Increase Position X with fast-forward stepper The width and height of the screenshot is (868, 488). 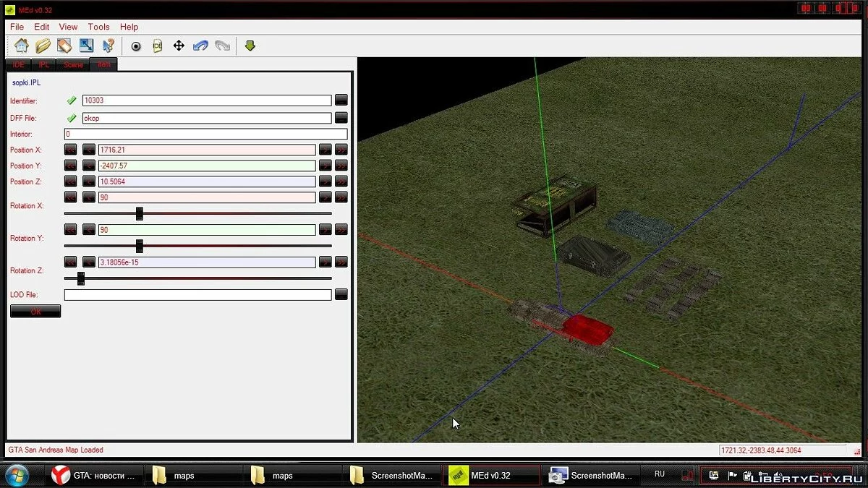pos(341,150)
